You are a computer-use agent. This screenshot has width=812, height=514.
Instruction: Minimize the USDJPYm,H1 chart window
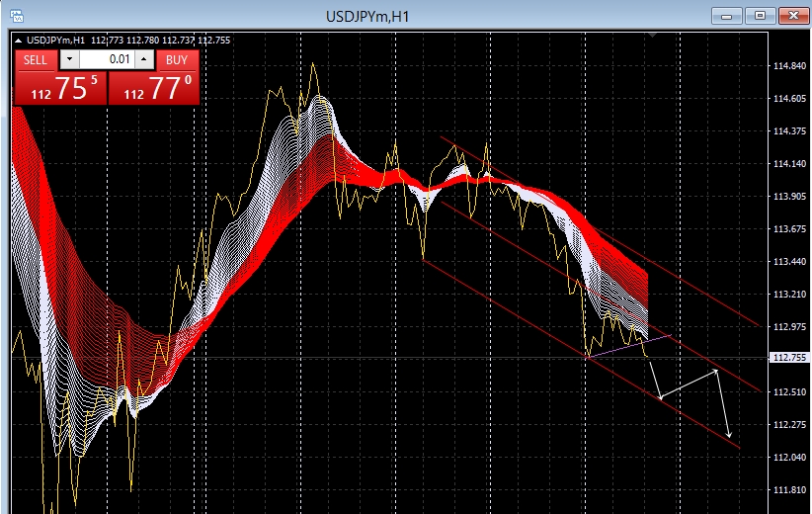(727, 16)
